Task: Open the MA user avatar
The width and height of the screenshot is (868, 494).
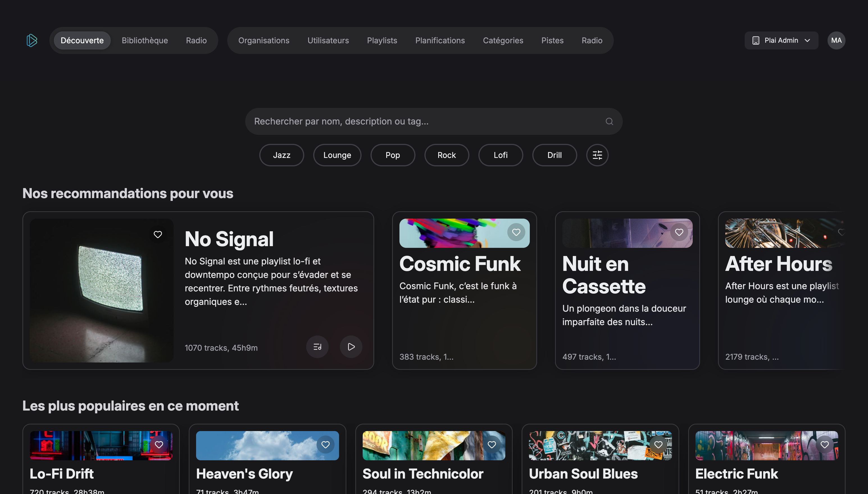Action: pyautogui.click(x=836, y=40)
